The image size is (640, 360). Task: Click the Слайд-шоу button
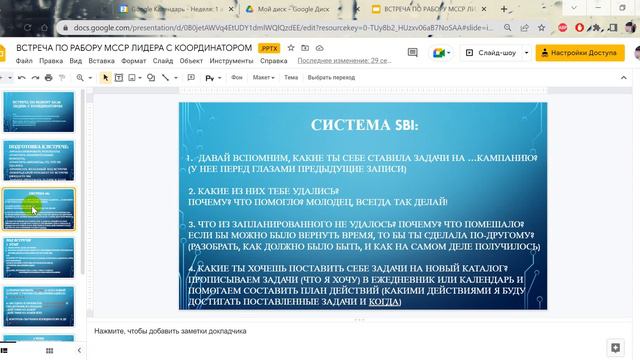tap(491, 53)
